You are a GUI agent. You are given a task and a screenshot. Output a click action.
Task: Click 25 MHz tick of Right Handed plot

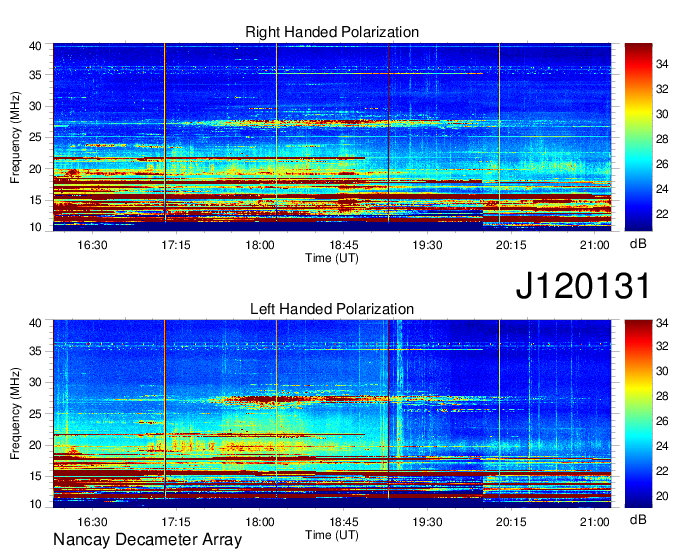(x=35, y=137)
